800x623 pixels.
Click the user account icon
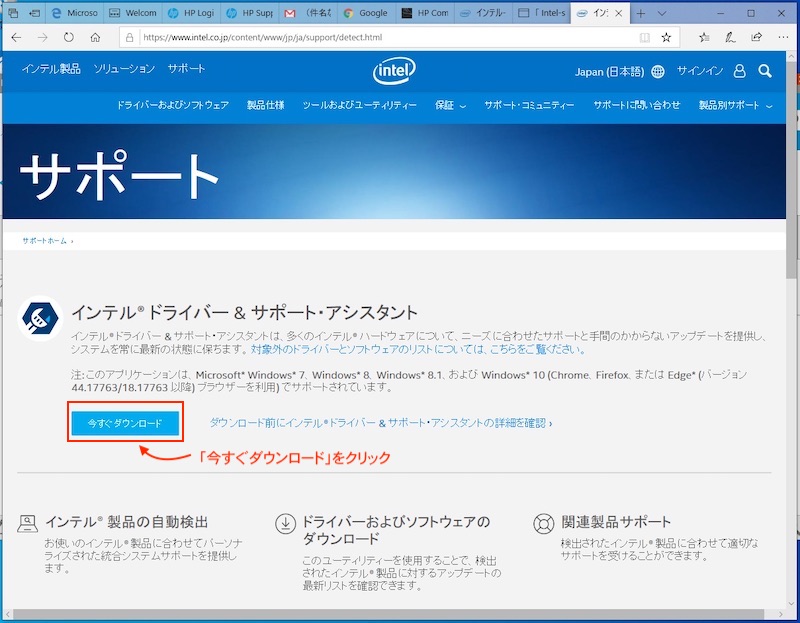(739, 71)
